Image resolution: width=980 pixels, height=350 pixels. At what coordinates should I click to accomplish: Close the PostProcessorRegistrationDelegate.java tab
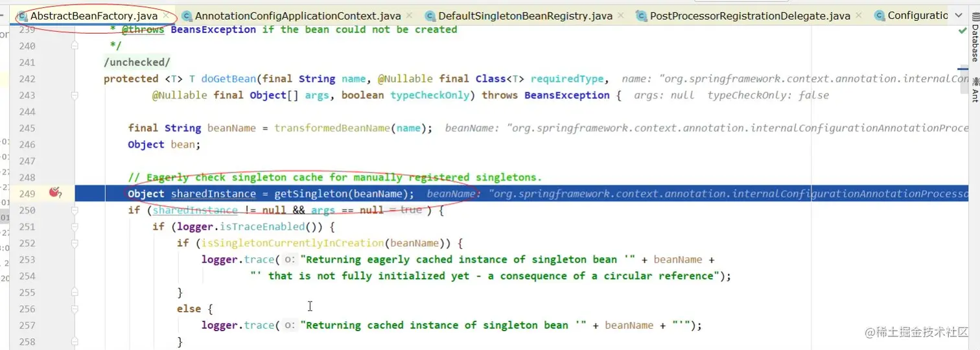[x=859, y=16]
